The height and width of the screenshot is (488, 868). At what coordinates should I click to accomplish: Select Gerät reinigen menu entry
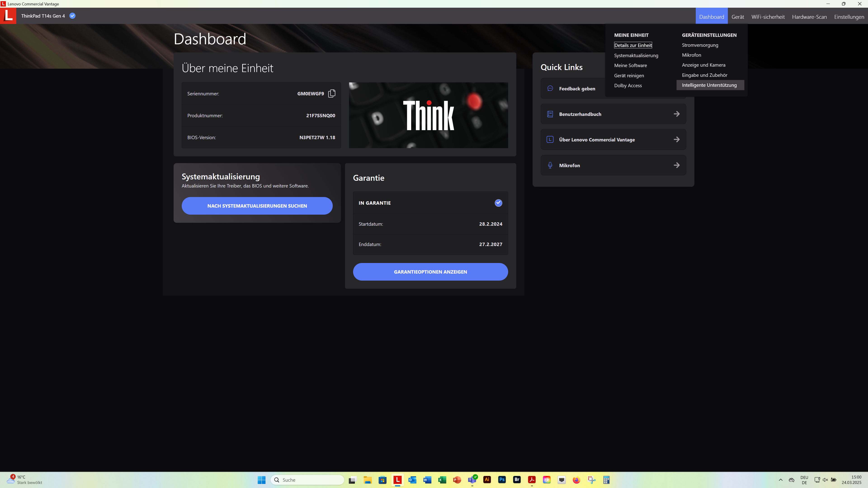[629, 75]
